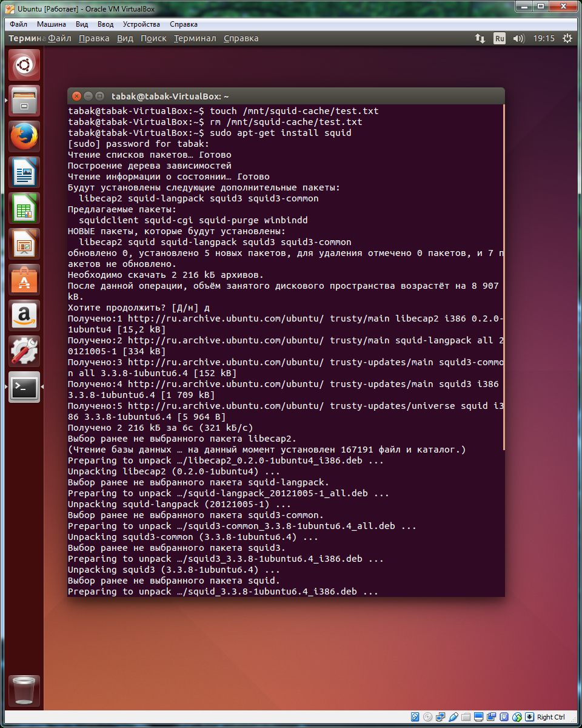582x728 pixels.
Task: Click VirtualBox video capture status icon
Action: 492,717
